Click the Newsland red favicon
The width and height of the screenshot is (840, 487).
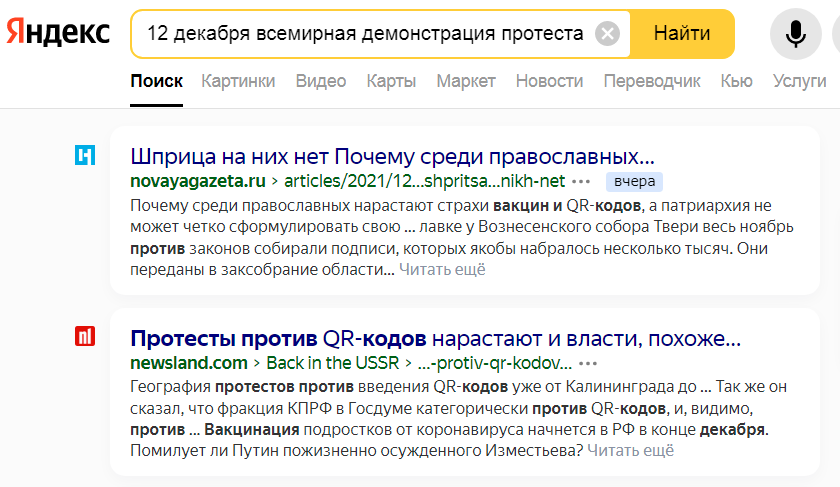click(x=86, y=336)
